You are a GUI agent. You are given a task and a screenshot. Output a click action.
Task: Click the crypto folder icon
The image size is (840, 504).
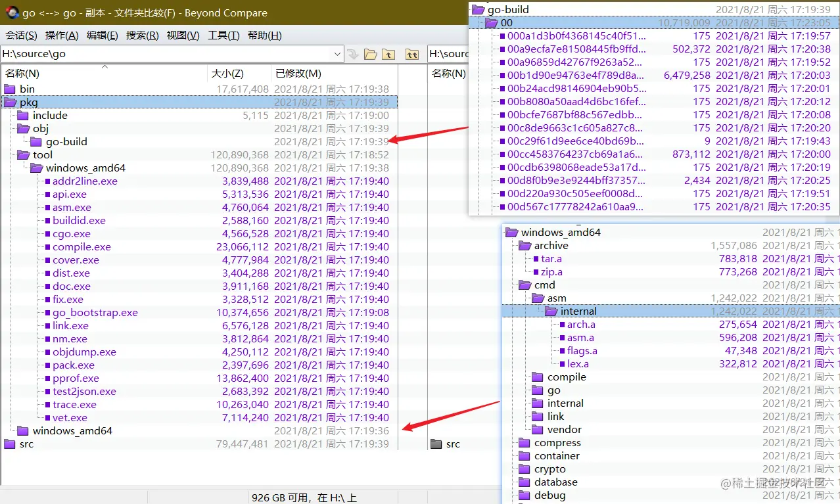tap(524, 469)
